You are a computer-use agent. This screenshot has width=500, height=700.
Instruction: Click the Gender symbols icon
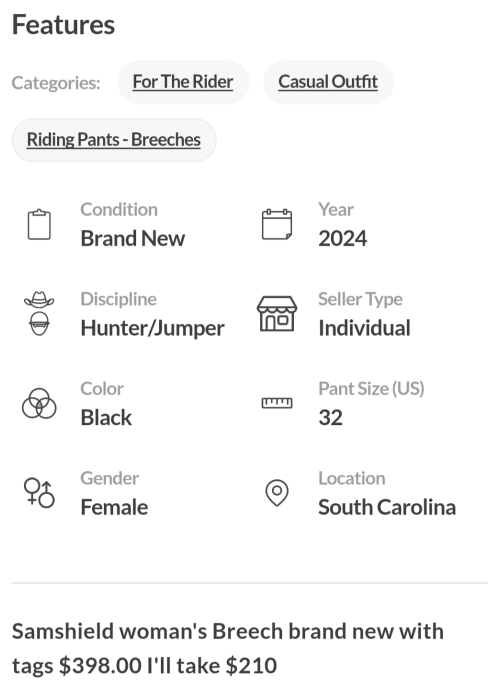tap(39, 493)
